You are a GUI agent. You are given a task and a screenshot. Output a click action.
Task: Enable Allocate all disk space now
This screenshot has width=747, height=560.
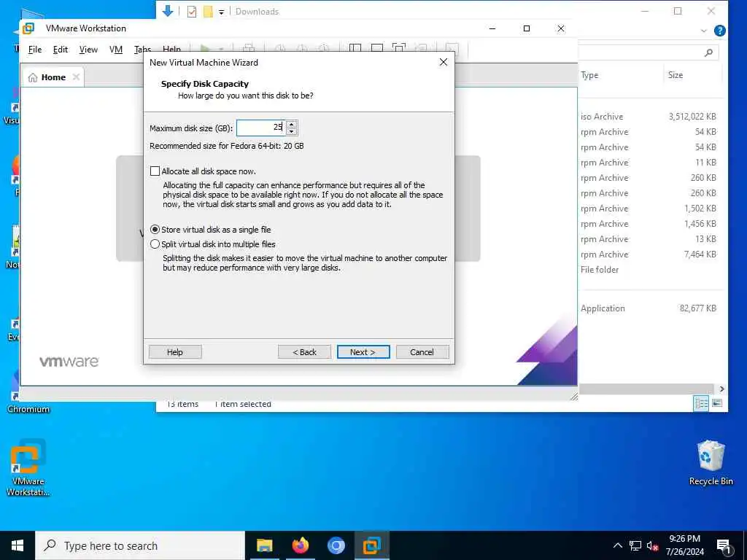[155, 171]
